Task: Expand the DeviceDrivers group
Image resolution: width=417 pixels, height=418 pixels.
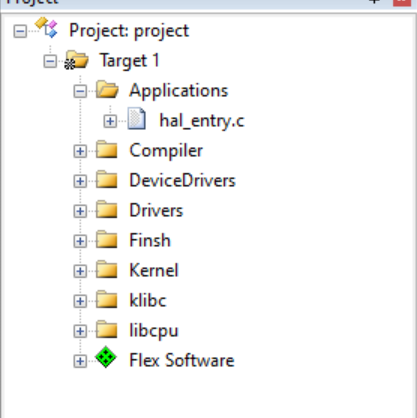Action: (80, 181)
